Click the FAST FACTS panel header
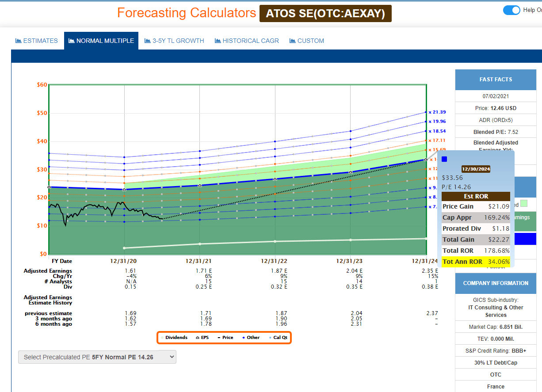The height and width of the screenshot is (392, 542). [495, 80]
